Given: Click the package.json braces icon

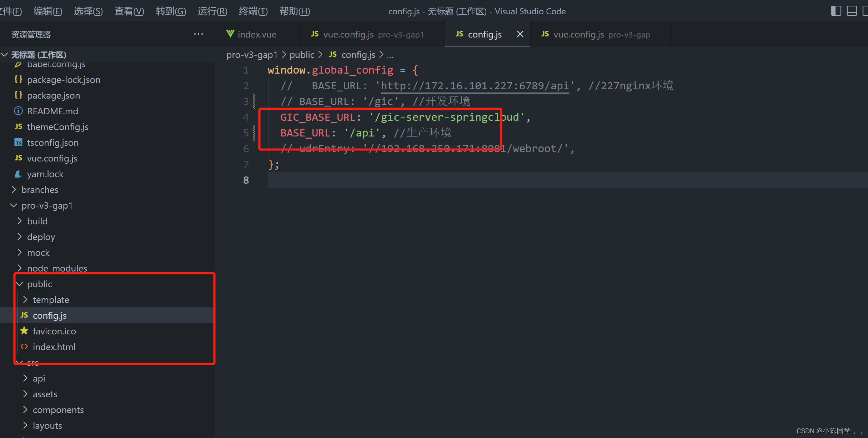Looking at the screenshot, I should click(18, 95).
